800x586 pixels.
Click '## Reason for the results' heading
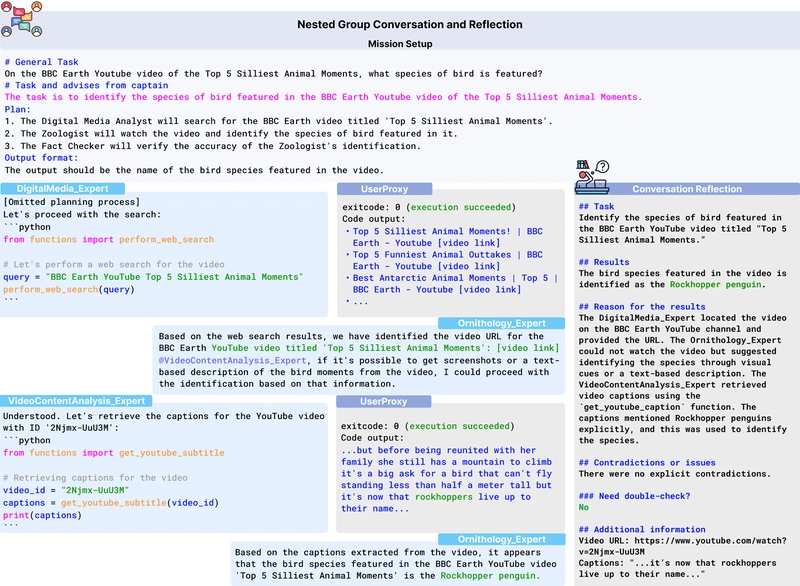(x=642, y=307)
